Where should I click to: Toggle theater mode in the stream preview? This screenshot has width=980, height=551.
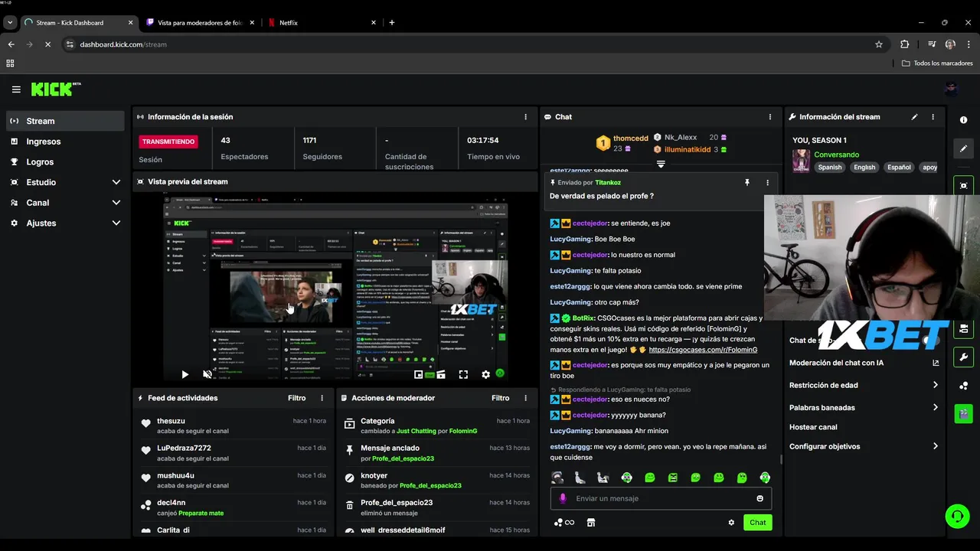pyautogui.click(x=441, y=374)
